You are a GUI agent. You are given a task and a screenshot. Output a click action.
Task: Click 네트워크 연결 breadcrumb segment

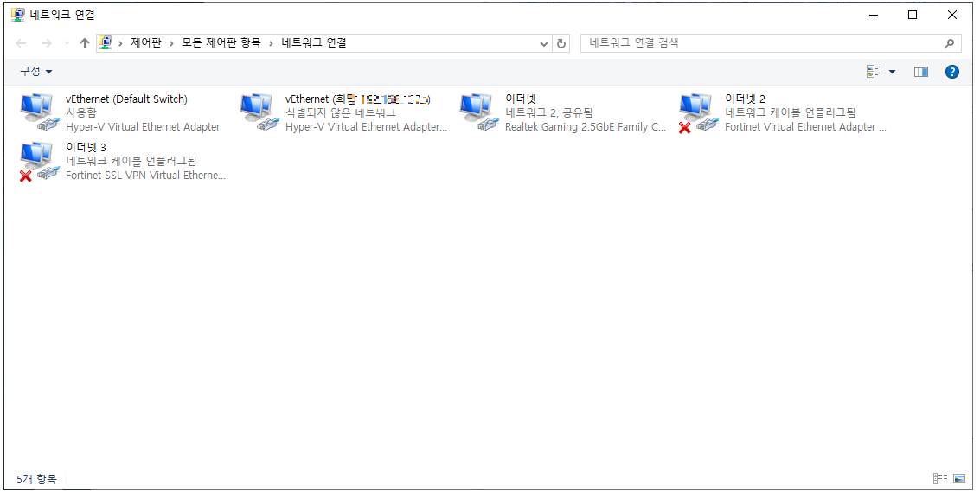coord(314,42)
